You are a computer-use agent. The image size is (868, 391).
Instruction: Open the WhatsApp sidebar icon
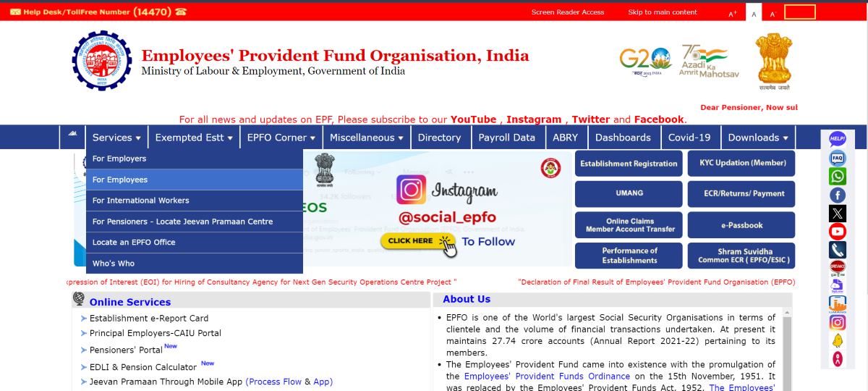[838, 176]
